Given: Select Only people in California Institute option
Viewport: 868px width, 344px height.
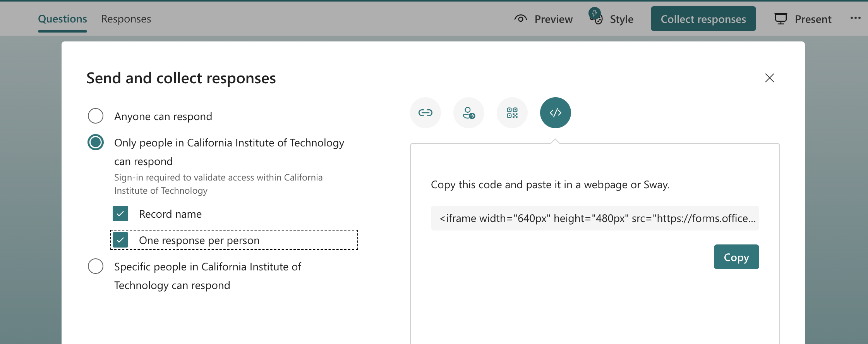Looking at the screenshot, I should (x=96, y=142).
